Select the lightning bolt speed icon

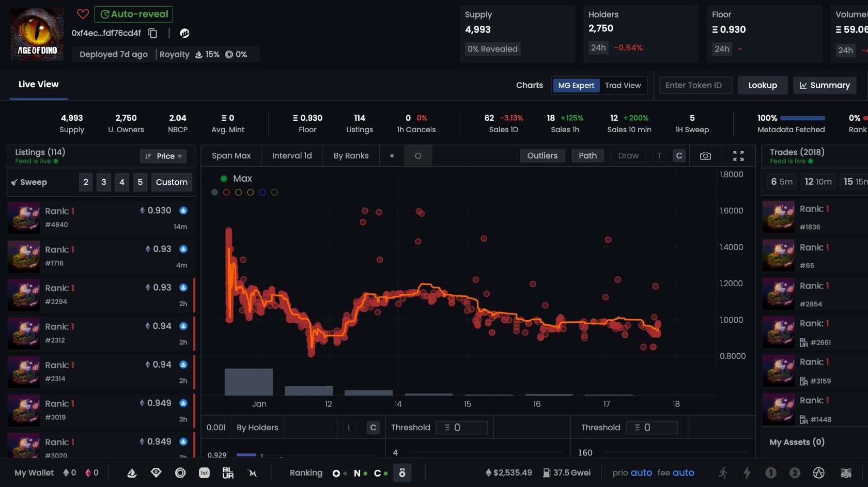(x=747, y=473)
